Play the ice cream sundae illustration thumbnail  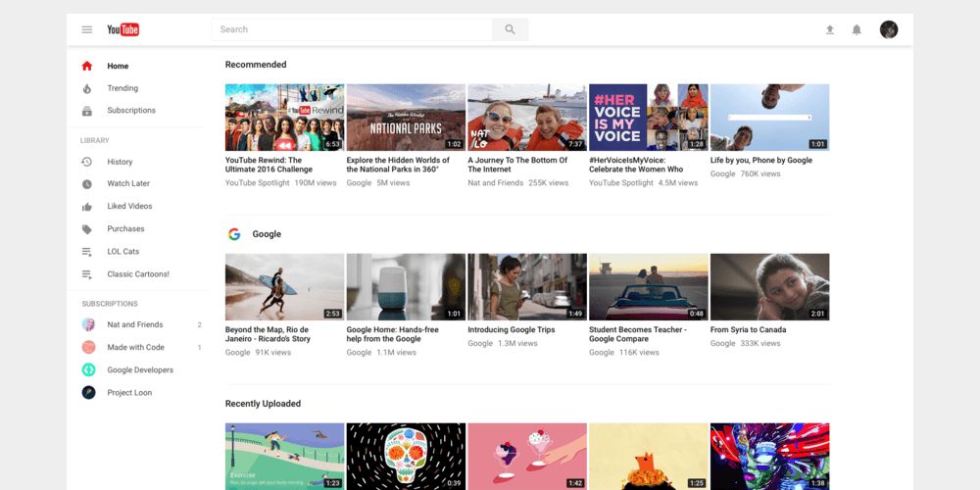coord(527,457)
